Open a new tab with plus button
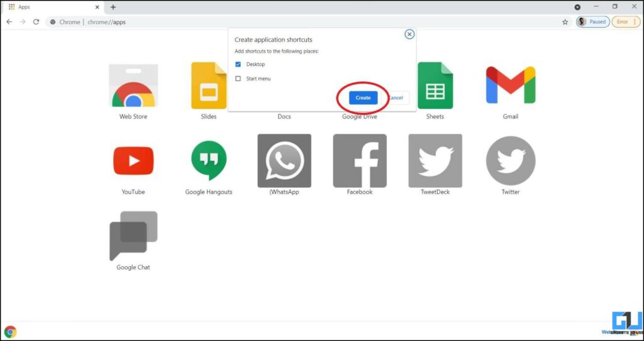Viewport: 644px width, 341px height. coord(113,7)
